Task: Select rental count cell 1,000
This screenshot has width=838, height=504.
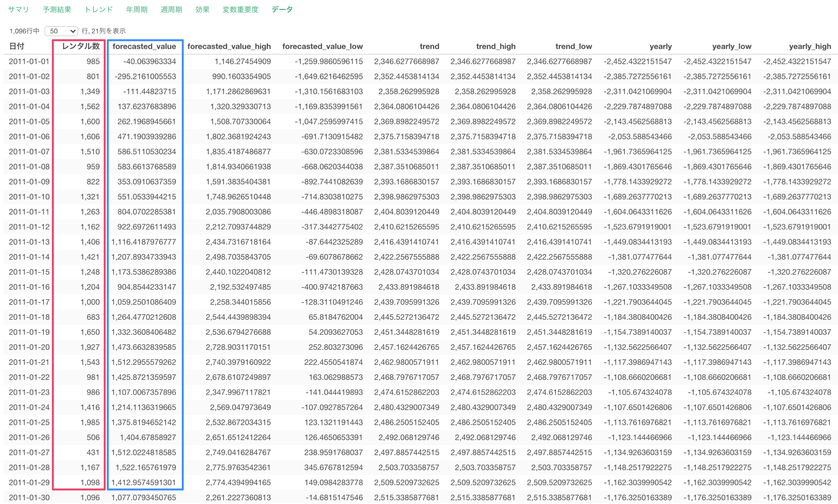Action: (90, 302)
